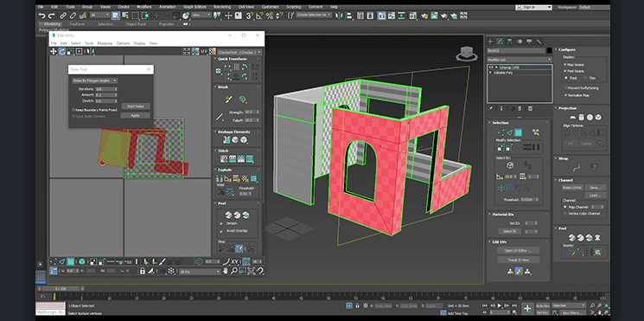
Task: Open the selection filter All dropdown
Action: (x=99, y=16)
